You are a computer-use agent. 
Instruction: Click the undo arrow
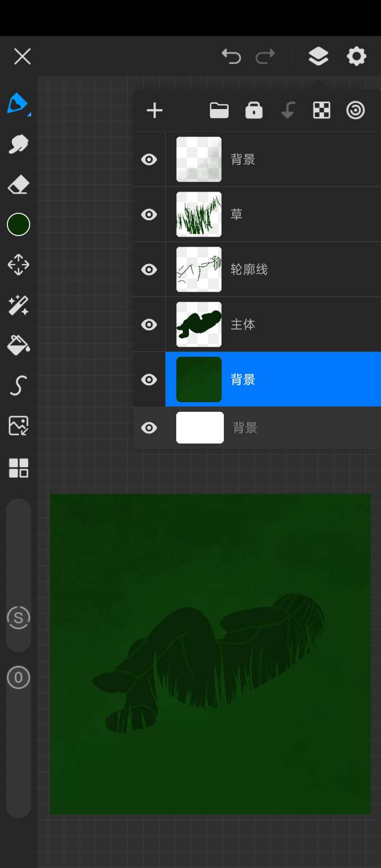click(231, 56)
